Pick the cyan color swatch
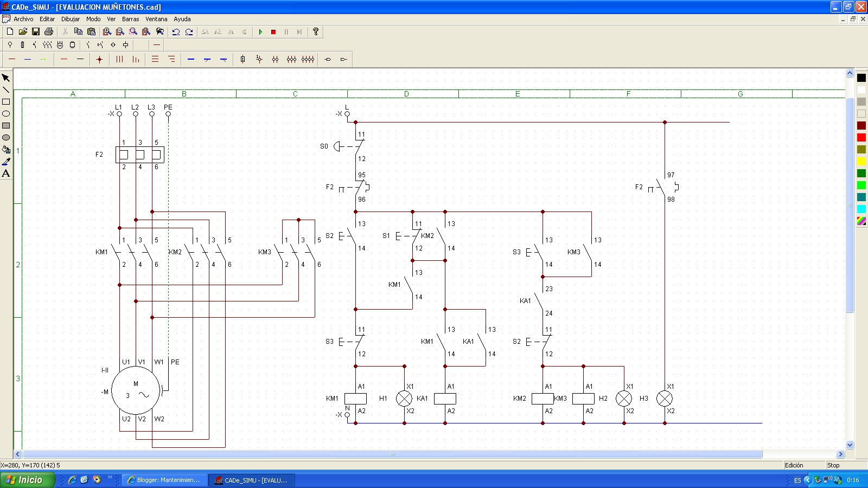Screen dimensions: 868x488 click(861, 209)
